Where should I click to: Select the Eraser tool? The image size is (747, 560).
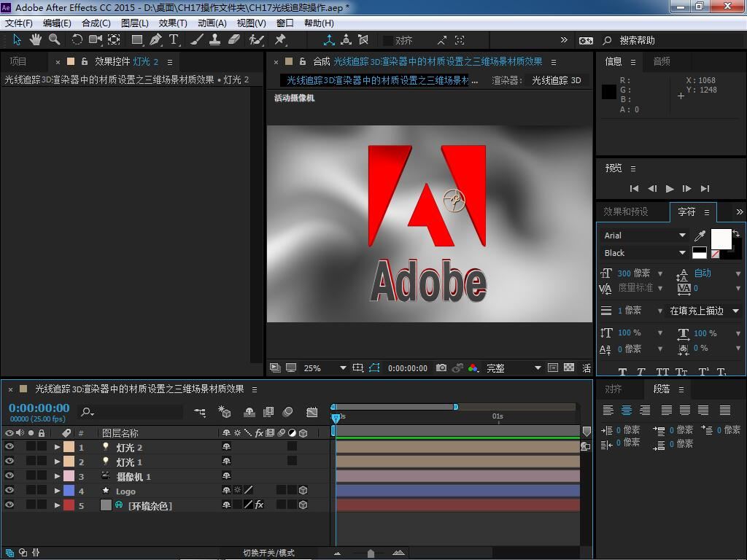(234, 40)
